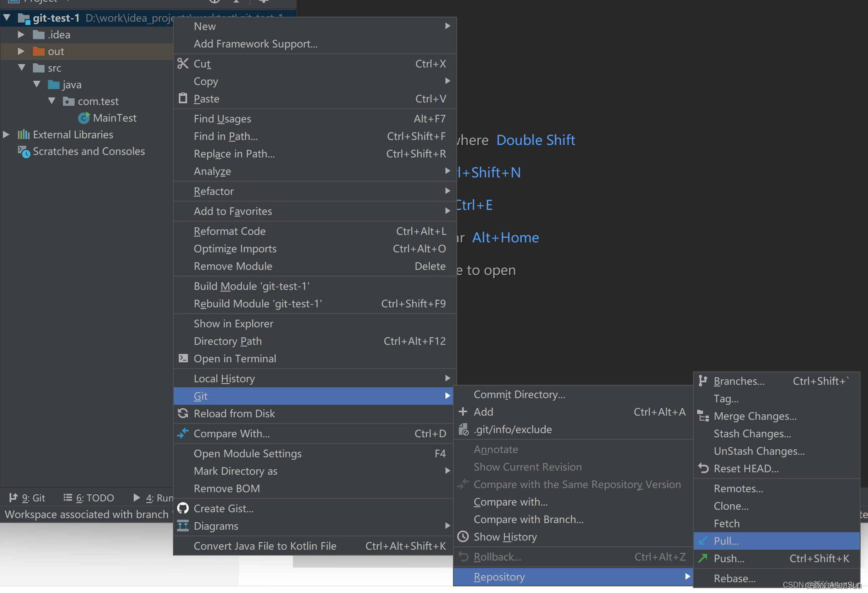Image resolution: width=868 pixels, height=593 pixels.
Task: Click the Diagrams icon
Action: (x=183, y=526)
